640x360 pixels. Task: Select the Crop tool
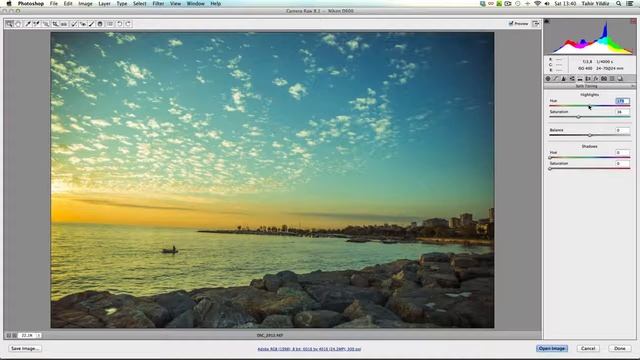[x=56, y=24]
